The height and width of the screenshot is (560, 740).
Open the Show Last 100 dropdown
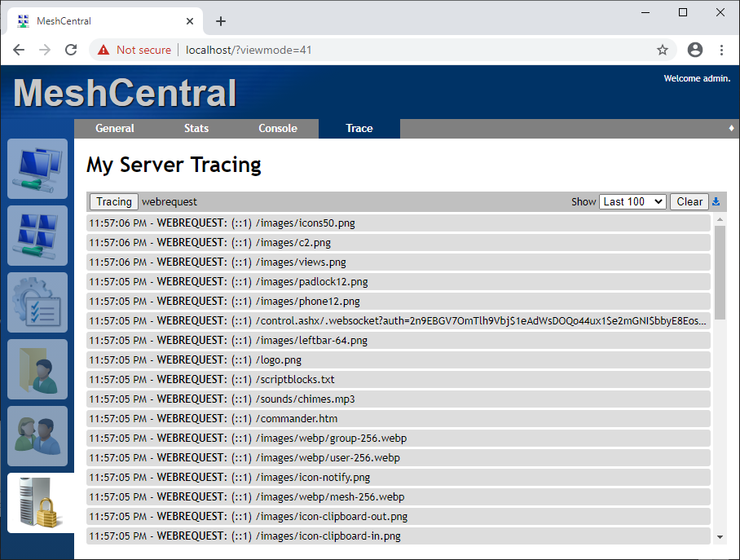coord(632,201)
